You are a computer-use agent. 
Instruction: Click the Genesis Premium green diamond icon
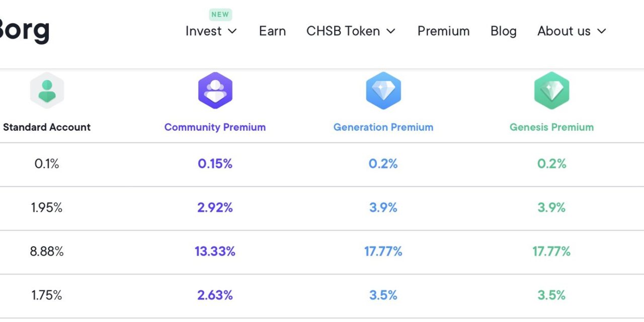coord(551,91)
